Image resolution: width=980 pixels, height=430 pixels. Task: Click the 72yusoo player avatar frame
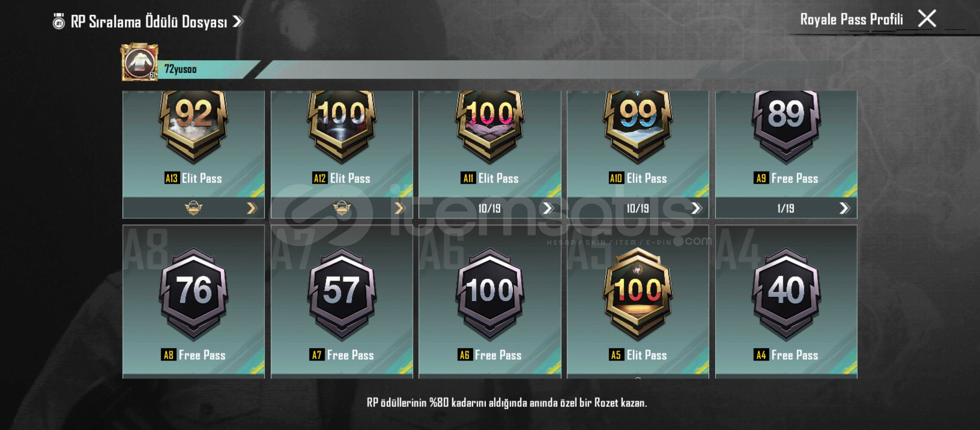click(139, 62)
